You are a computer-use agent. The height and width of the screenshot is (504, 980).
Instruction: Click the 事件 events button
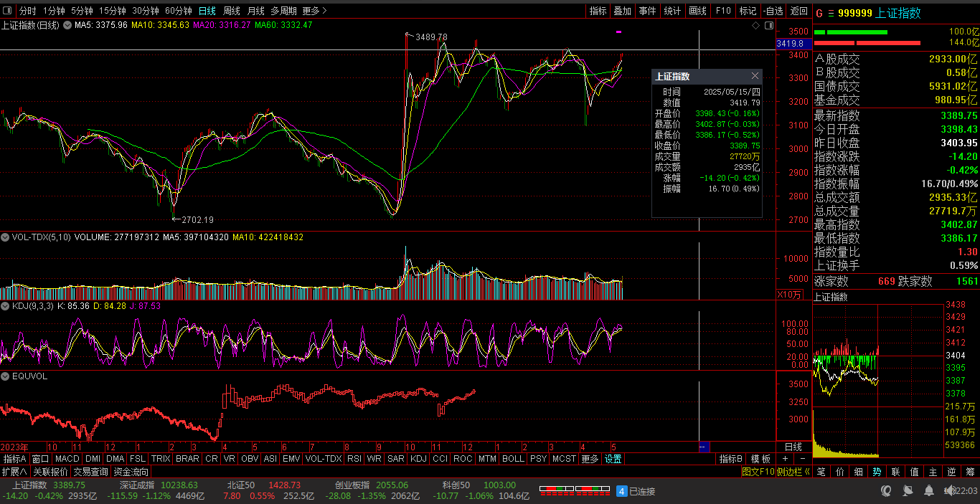[647, 11]
